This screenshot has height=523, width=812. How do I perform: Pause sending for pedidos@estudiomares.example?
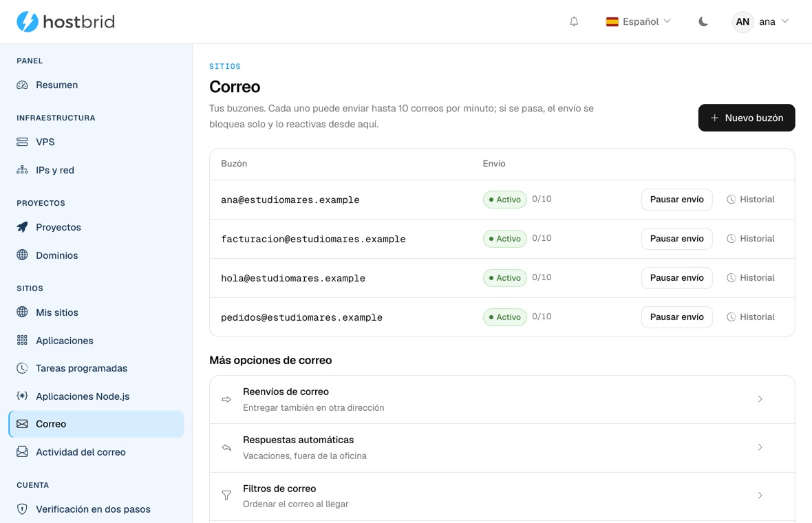click(677, 317)
